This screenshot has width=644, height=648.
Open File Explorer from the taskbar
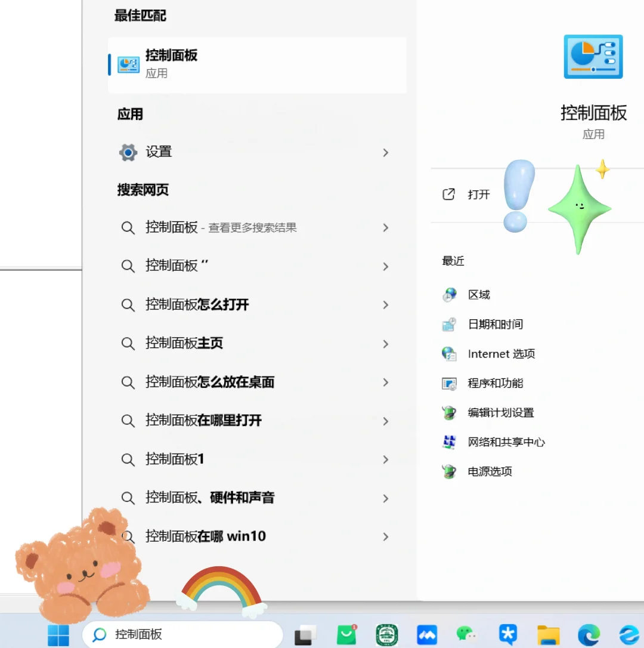click(549, 634)
